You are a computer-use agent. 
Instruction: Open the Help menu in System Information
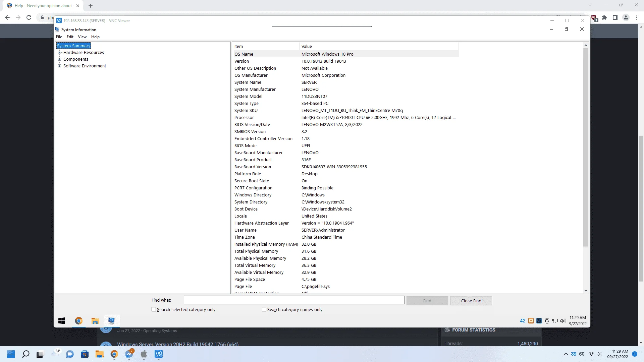pos(95,37)
